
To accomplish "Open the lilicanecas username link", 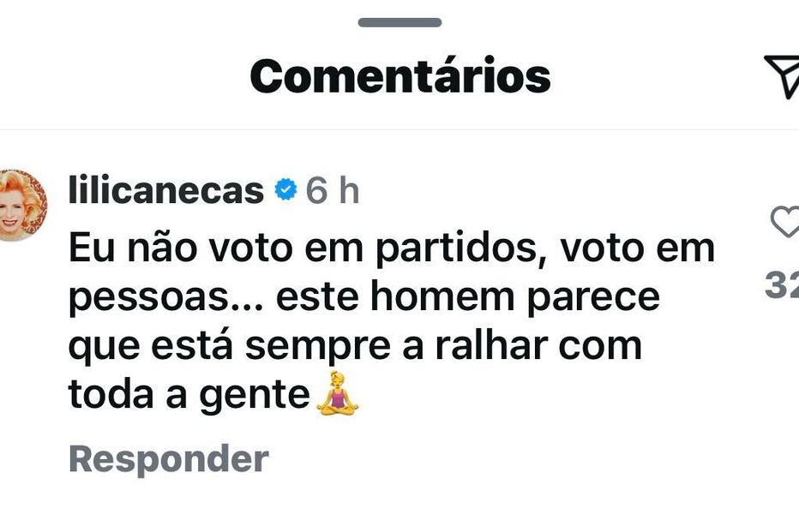I will pyautogui.click(x=167, y=191).
